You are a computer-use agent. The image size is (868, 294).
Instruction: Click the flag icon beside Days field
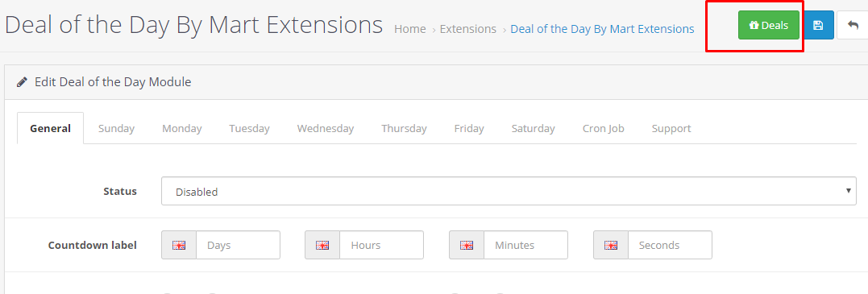click(x=179, y=246)
